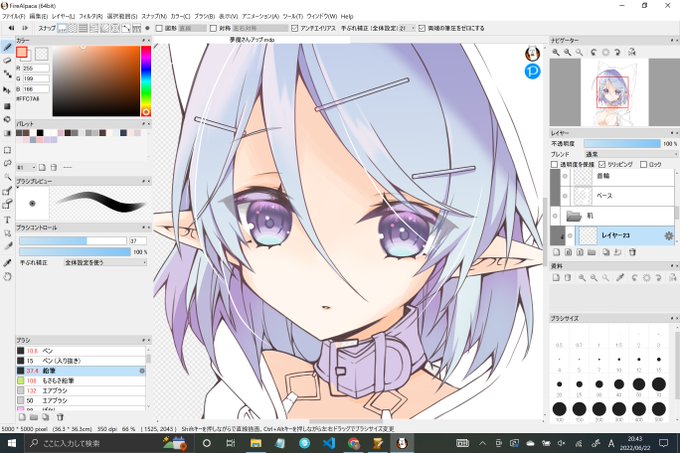680x453 pixels.
Task: Open the 対称 symmetry type dropdown
Action: click(x=260, y=28)
